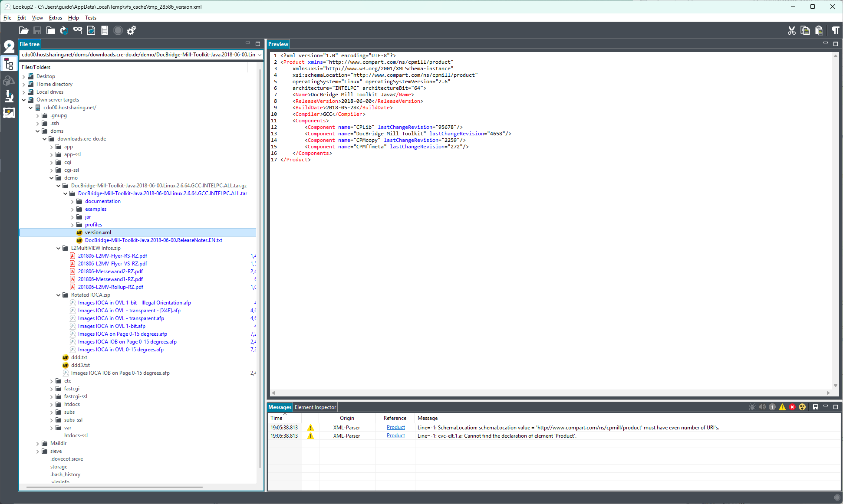Toggle the bug debug message filter
Viewport: 843px width, 504px height.
752,407
